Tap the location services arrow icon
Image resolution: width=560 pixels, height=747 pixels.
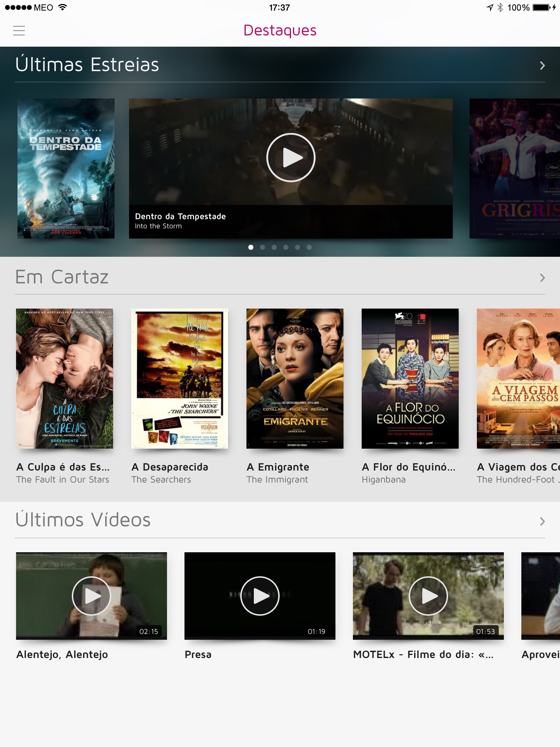(x=490, y=7)
